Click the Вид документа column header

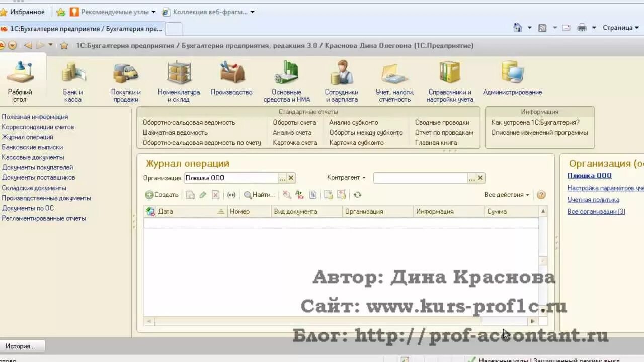(307, 212)
